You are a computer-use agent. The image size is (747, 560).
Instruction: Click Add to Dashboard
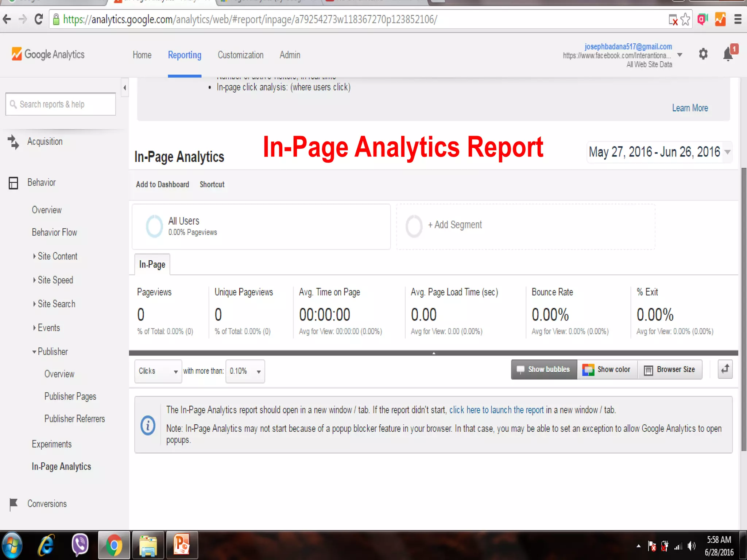(162, 184)
